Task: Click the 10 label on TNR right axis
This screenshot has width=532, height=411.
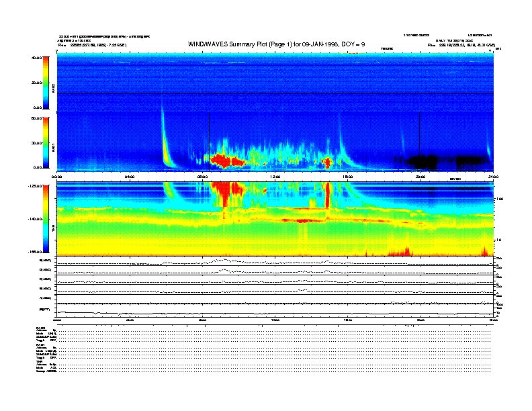Action: coord(499,240)
